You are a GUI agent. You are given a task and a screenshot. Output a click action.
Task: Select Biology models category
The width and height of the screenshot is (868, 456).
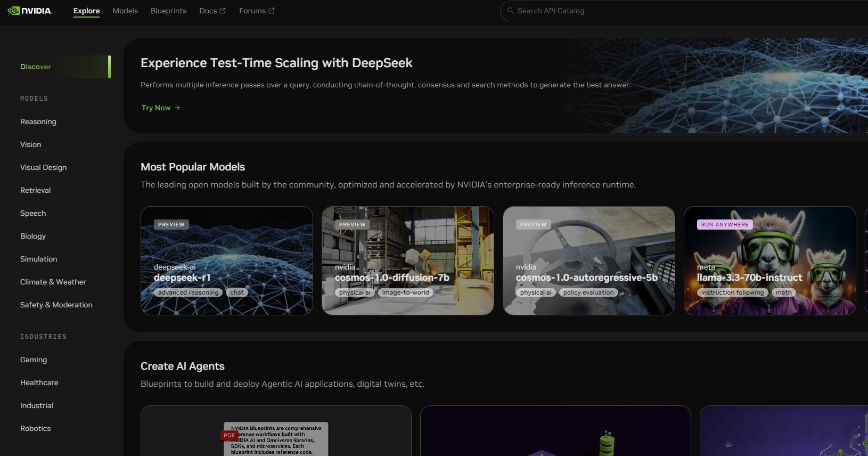[x=33, y=236]
